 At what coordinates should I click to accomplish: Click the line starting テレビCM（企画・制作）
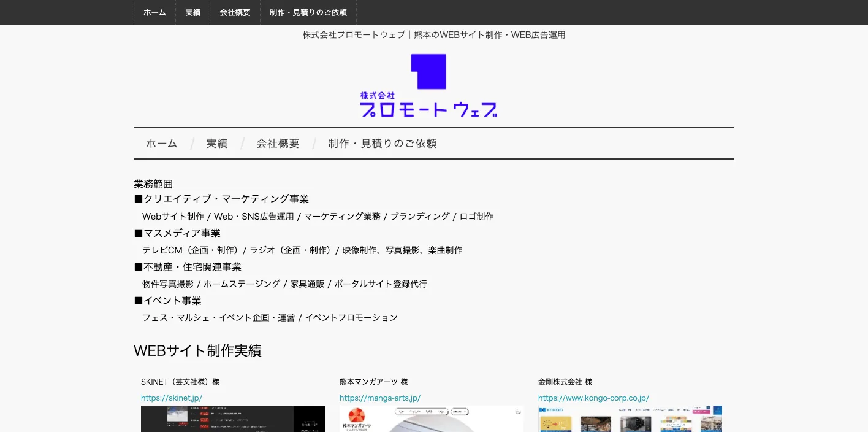tap(302, 250)
